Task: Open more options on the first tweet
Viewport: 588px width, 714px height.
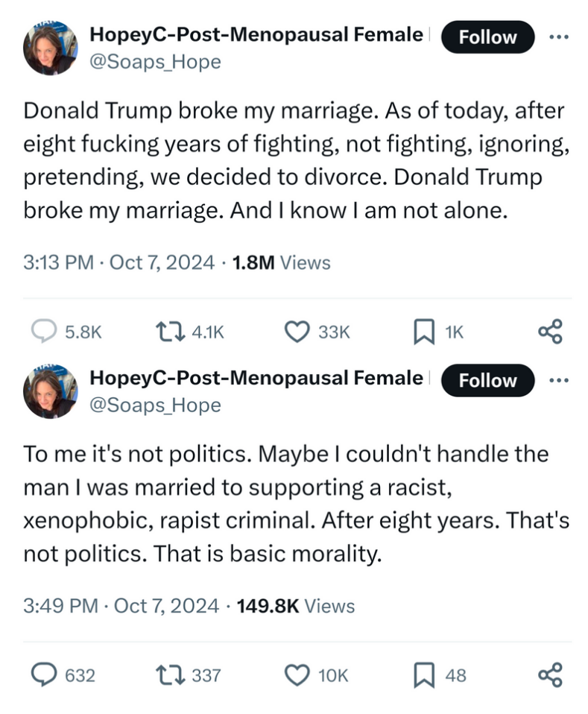Action: [560, 37]
